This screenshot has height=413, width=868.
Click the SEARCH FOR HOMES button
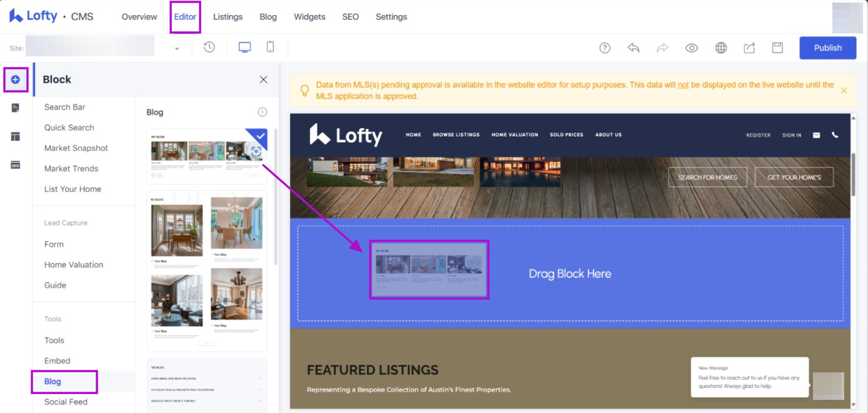coord(708,177)
